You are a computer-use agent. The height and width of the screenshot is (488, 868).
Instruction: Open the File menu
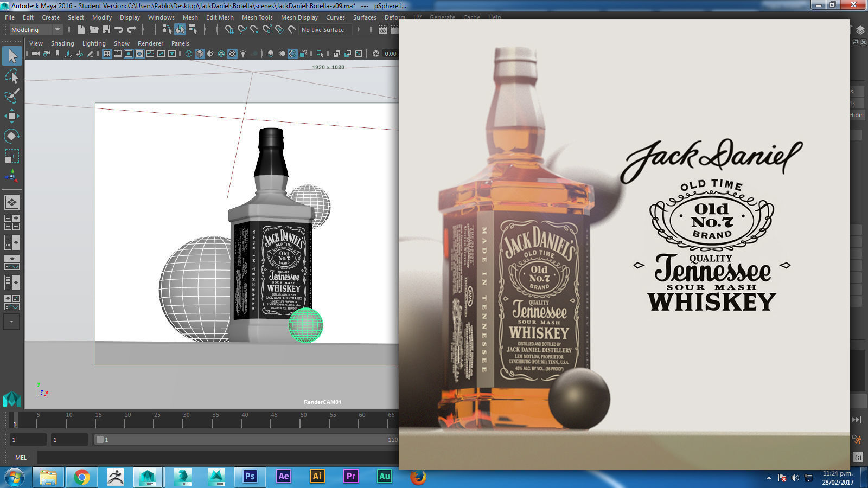[x=10, y=17]
